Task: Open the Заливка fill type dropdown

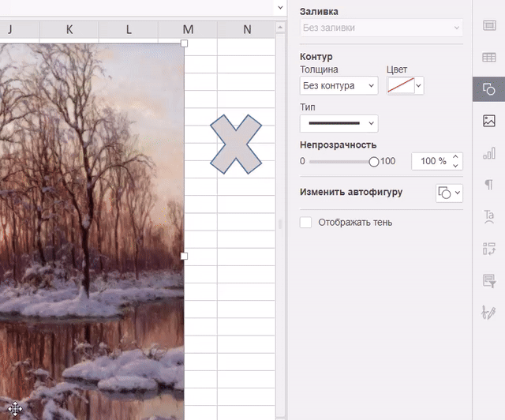Action: (381, 28)
